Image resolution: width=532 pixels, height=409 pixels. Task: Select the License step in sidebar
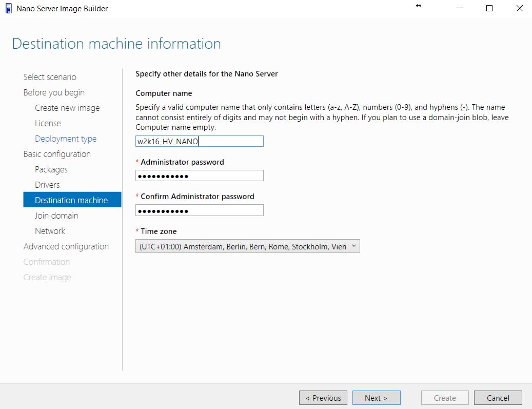(x=48, y=123)
